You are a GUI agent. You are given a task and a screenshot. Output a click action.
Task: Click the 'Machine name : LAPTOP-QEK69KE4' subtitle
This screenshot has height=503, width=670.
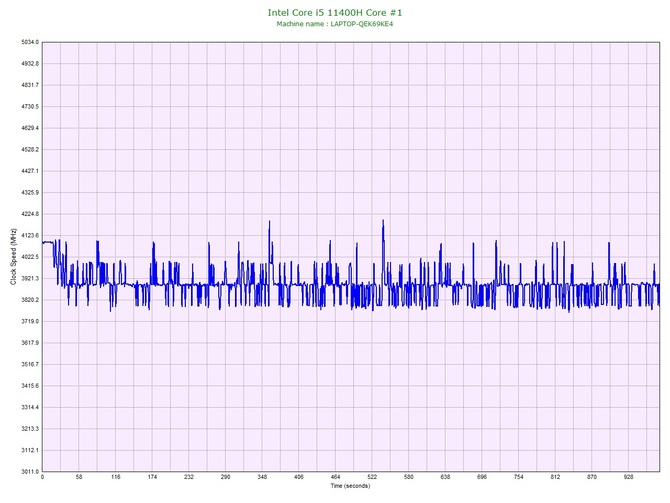[x=335, y=24]
